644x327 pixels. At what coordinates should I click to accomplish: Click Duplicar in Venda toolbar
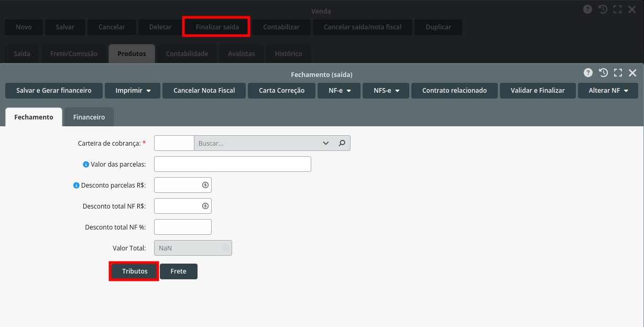(x=439, y=27)
